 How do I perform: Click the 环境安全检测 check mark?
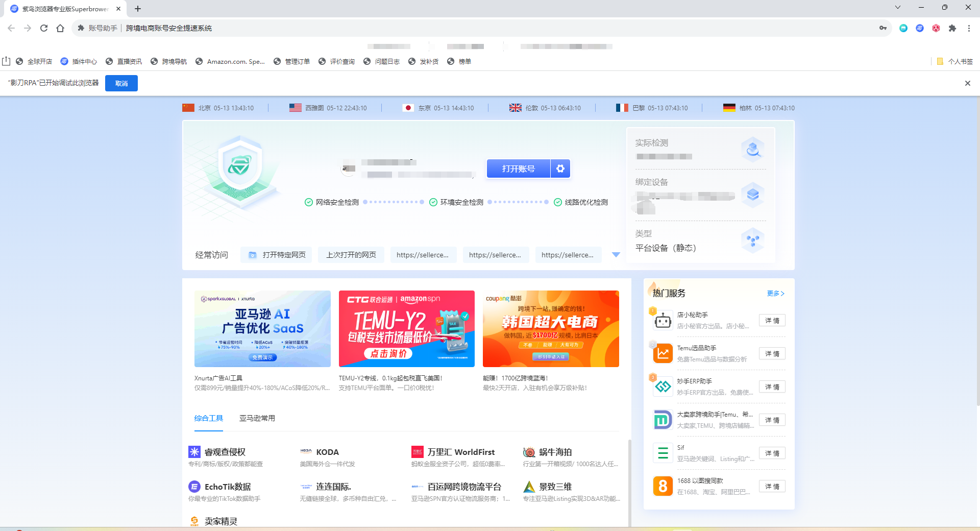[x=433, y=202]
